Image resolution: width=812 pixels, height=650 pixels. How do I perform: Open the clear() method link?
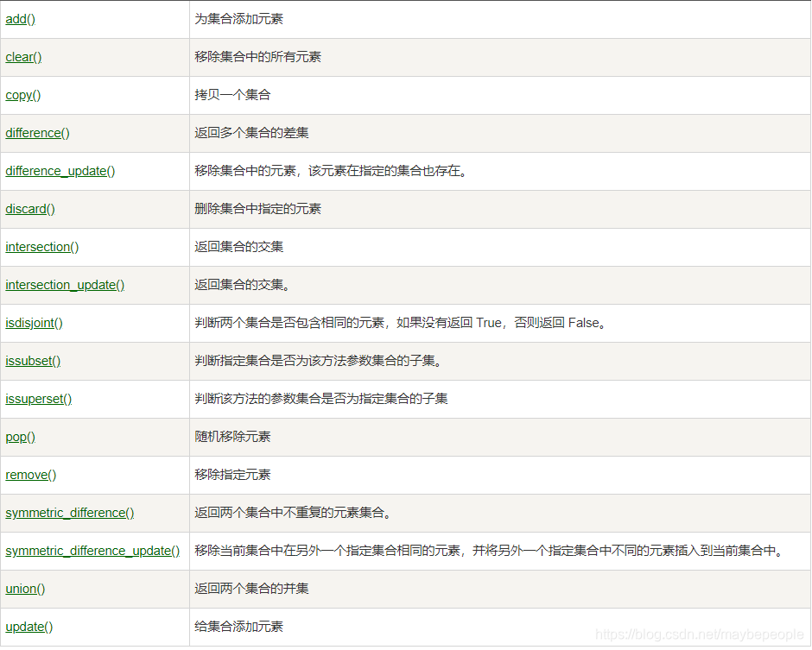[x=23, y=57]
